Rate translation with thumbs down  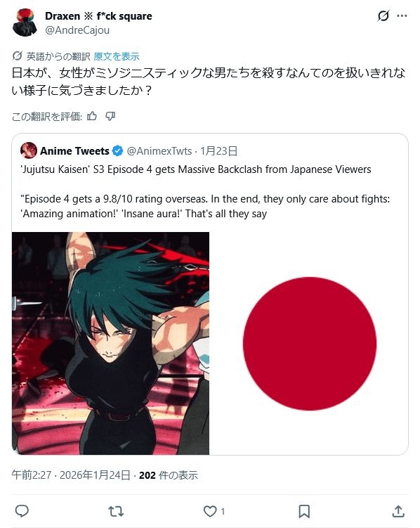[110, 116]
